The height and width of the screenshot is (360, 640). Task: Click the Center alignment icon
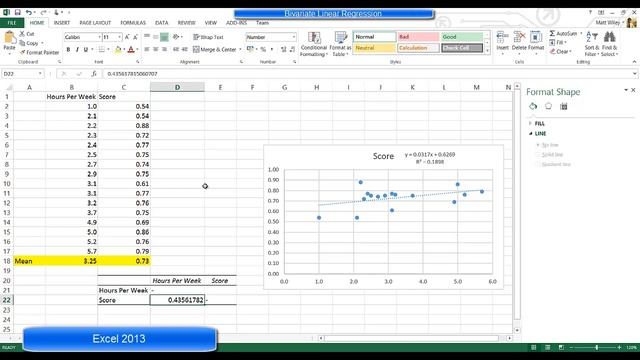[x=156, y=49]
